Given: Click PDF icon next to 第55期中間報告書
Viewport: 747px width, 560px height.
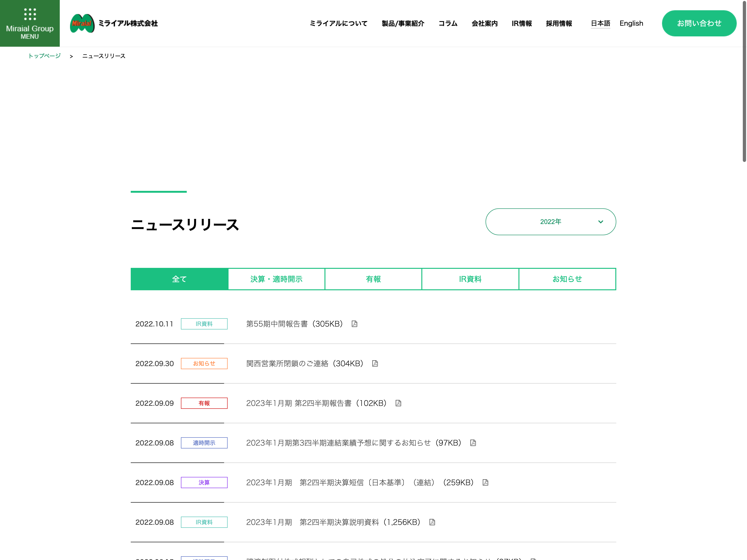Looking at the screenshot, I should (x=354, y=324).
